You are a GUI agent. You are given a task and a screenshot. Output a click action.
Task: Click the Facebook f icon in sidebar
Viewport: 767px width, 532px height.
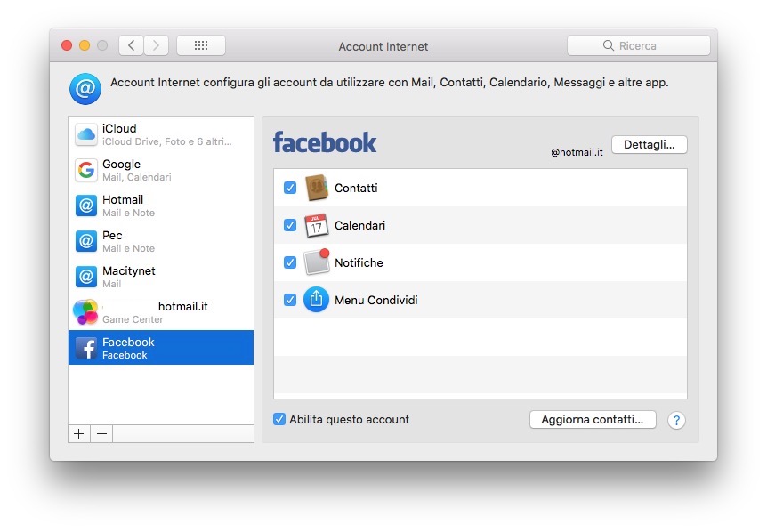pyautogui.click(x=86, y=348)
